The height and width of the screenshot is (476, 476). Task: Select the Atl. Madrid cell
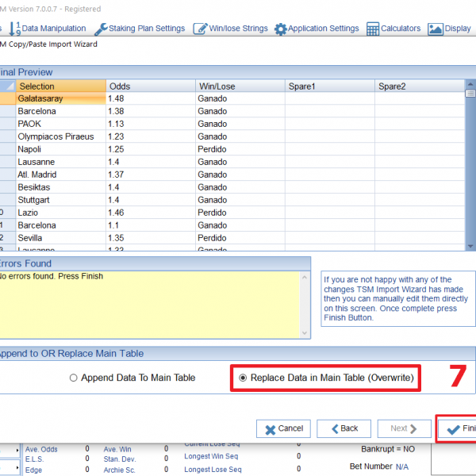pyautogui.click(x=61, y=175)
